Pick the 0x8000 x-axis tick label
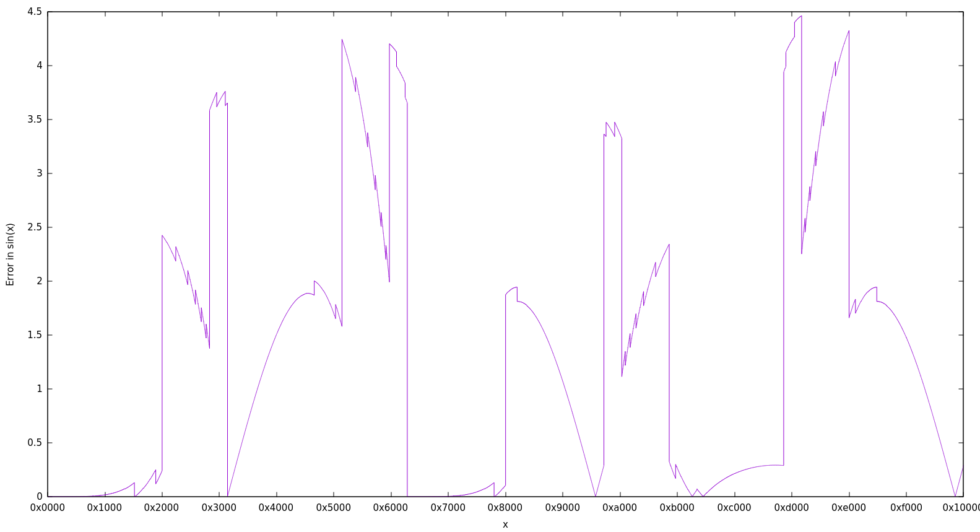The height and width of the screenshot is (532, 980). pos(505,508)
